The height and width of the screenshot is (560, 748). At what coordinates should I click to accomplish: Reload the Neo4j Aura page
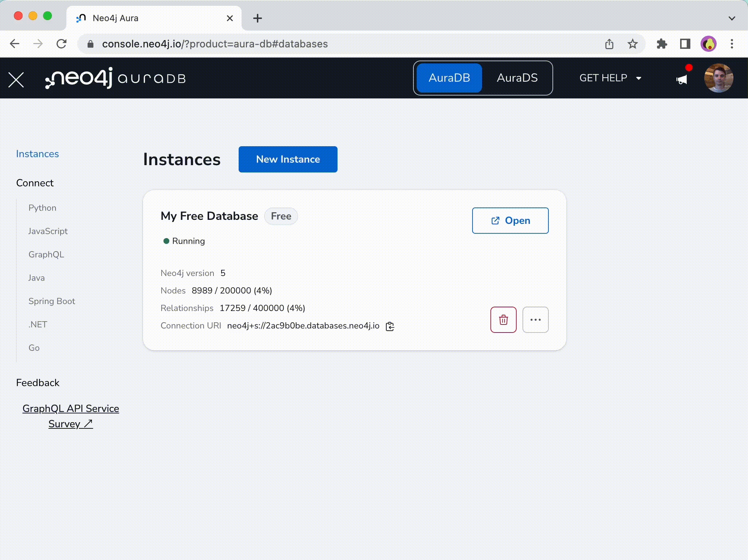(61, 44)
